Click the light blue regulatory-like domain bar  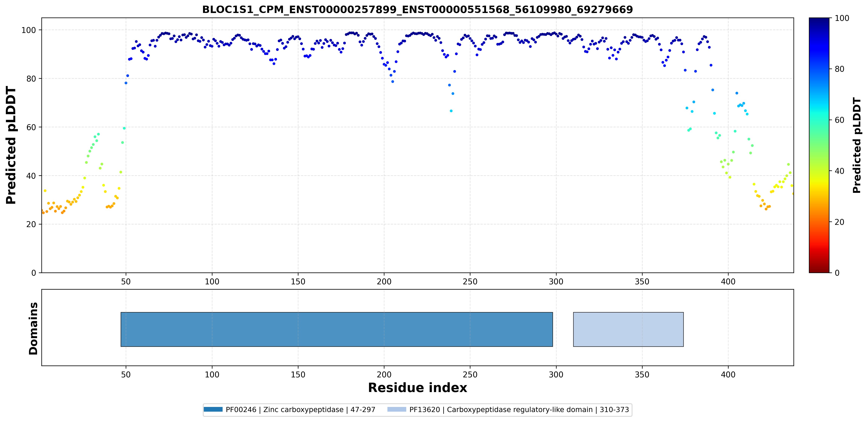[628, 329]
